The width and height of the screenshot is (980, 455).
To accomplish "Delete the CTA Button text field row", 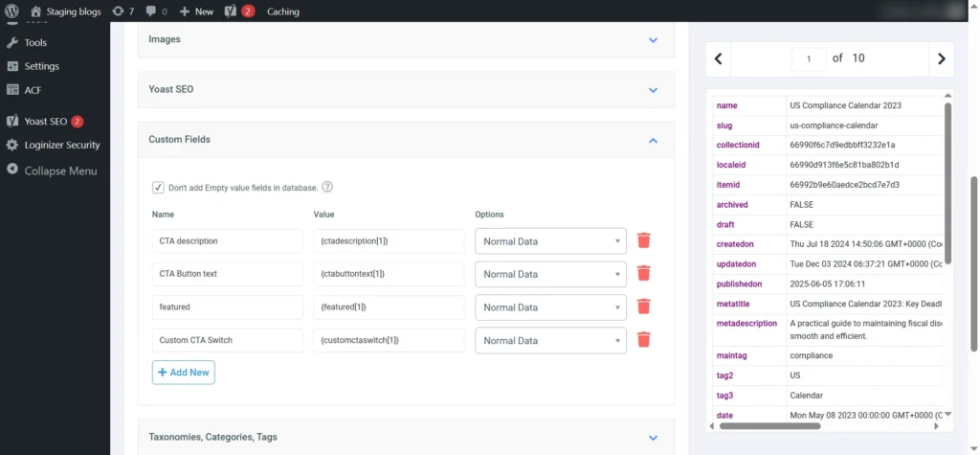I will (x=644, y=274).
